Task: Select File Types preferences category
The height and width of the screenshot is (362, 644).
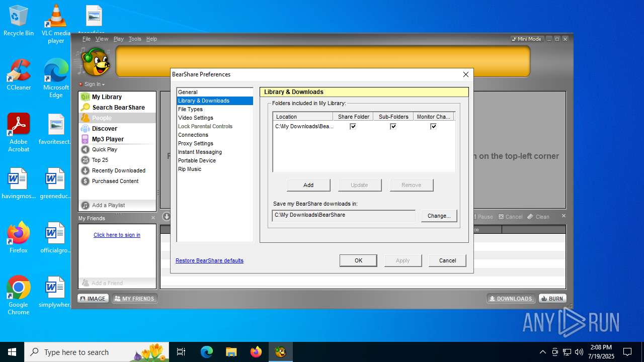Action: pyautogui.click(x=215, y=109)
